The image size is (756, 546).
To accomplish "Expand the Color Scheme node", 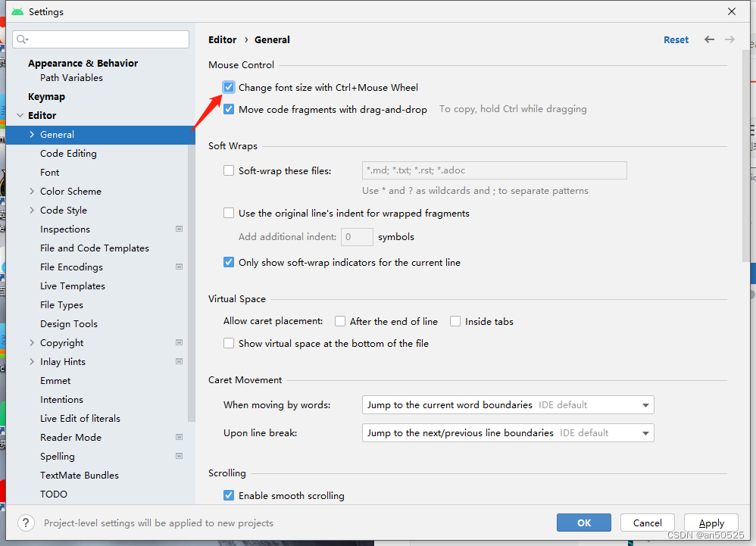I will 32,192.
